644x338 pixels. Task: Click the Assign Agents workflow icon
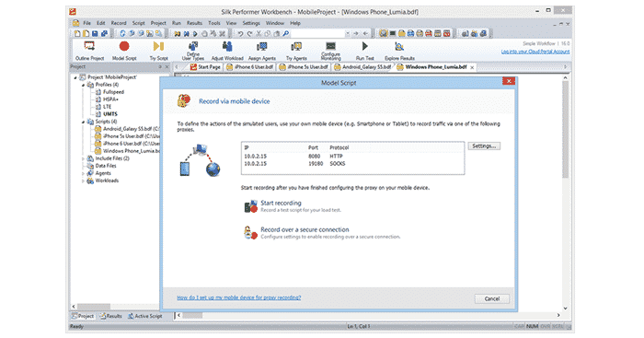coord(261,46)
